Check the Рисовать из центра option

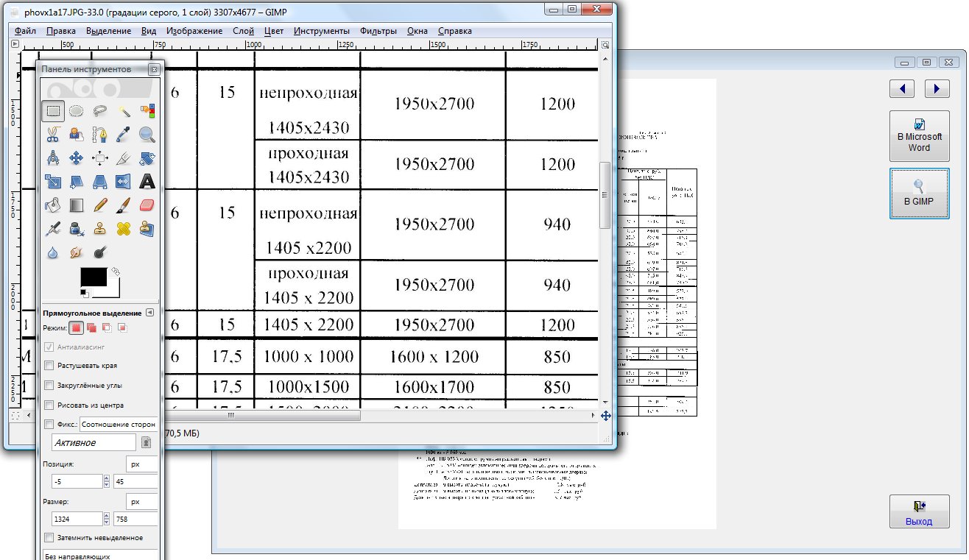(49, 405)
